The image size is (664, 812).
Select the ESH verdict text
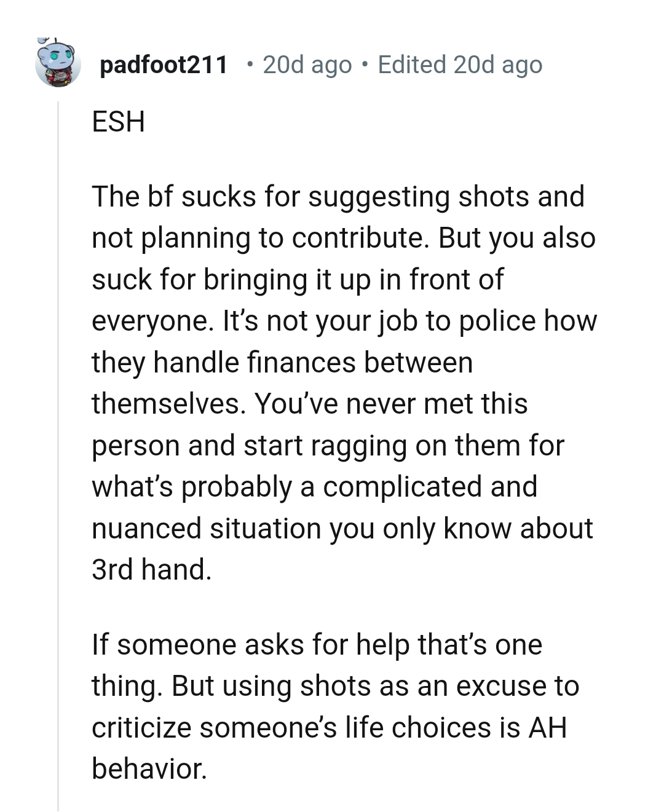coord(119,120)
